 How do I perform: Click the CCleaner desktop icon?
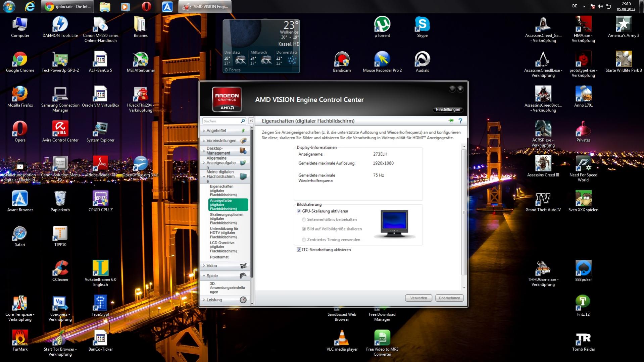[x=60, y=271]
